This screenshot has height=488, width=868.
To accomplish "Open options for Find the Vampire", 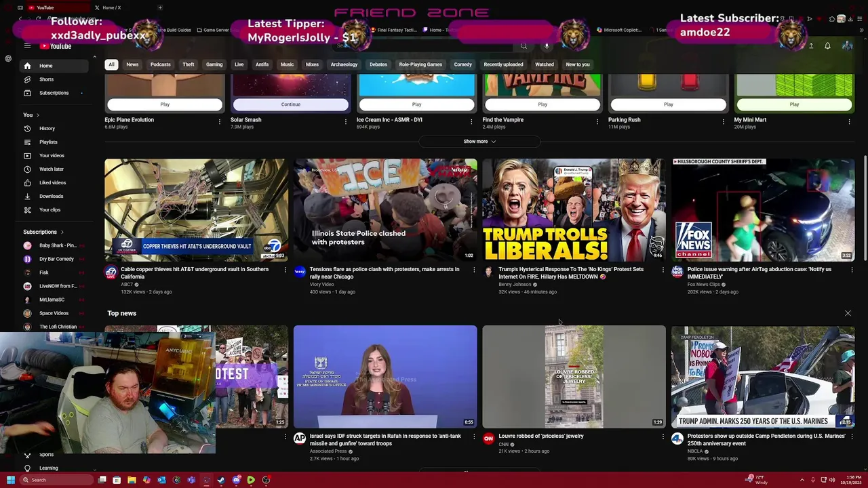I will point(597,122).
